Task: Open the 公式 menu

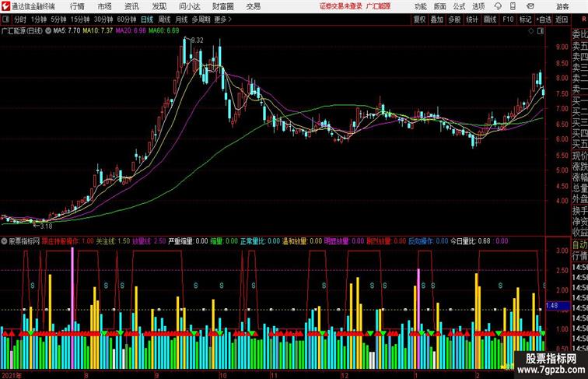Action: click(459, 6)
